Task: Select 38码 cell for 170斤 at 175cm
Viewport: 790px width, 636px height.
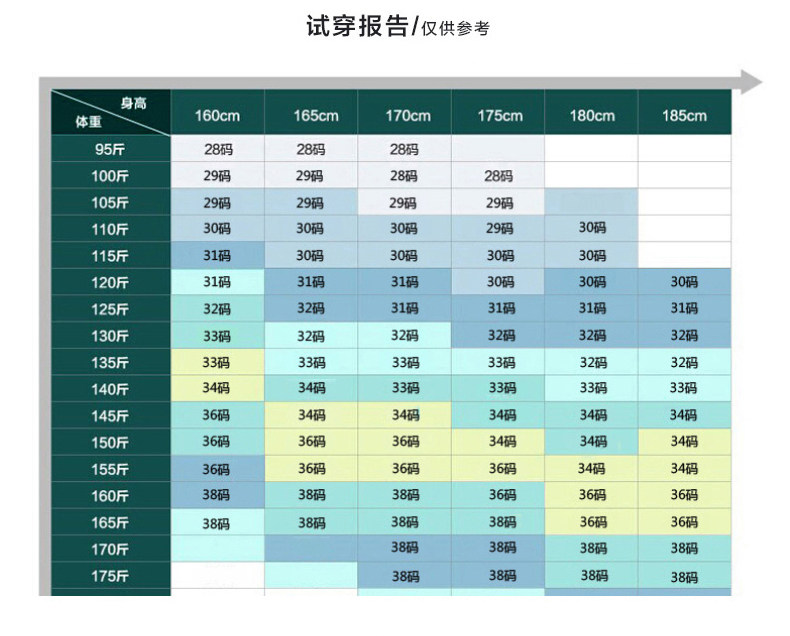Action: (498, 549)
